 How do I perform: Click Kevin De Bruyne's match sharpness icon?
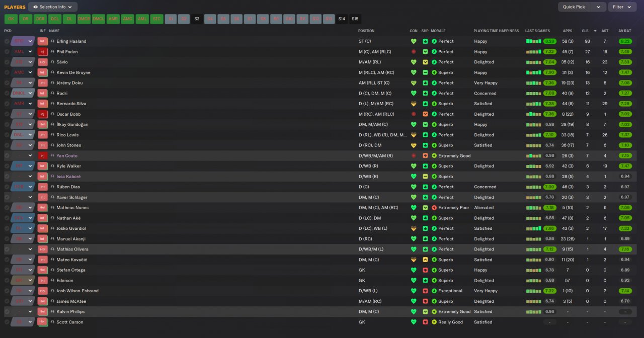(x=425, y=72)
